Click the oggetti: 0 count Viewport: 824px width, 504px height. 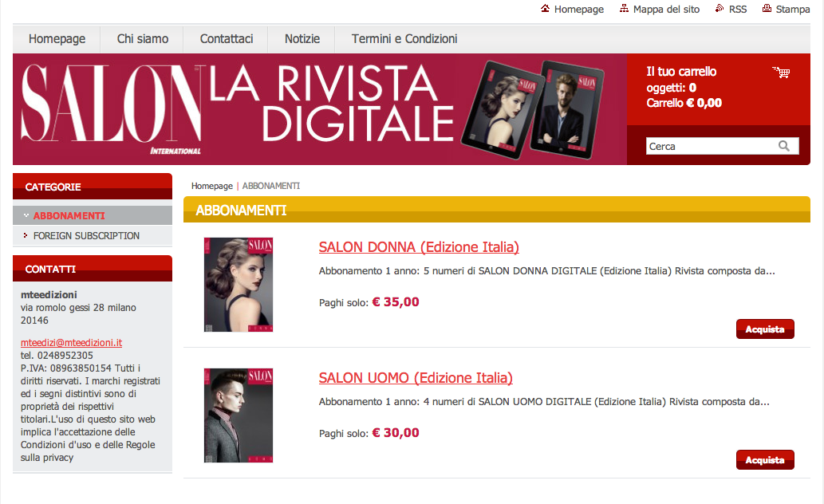(x=671, y=88)
